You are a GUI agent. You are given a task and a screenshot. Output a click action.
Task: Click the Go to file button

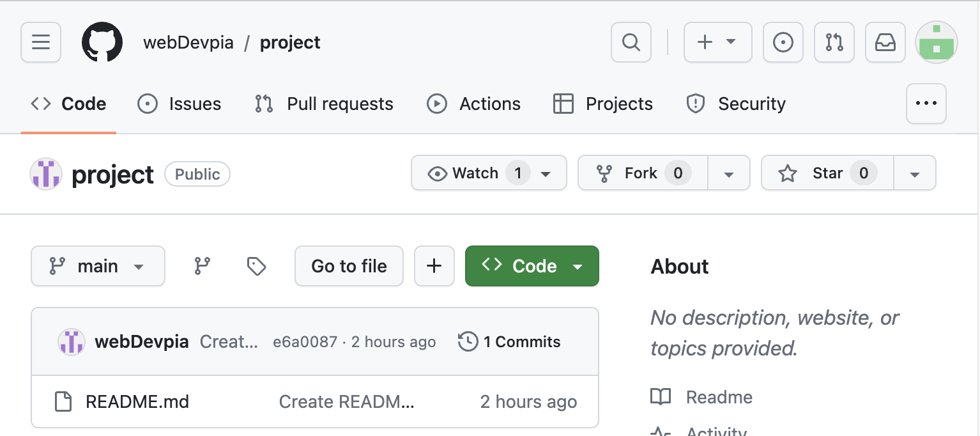tap(349, 266)
